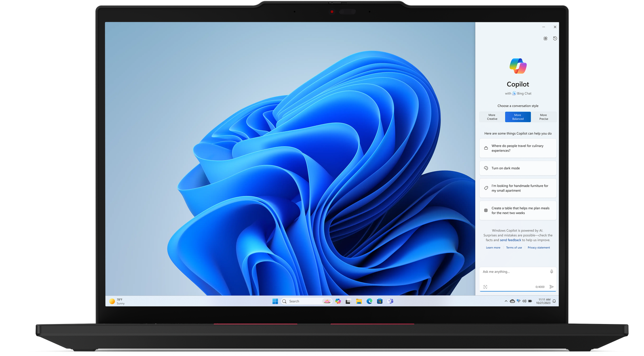Click the Copilot logo
The width and height of the screenshot is (644, 356).
pos(518,66)
